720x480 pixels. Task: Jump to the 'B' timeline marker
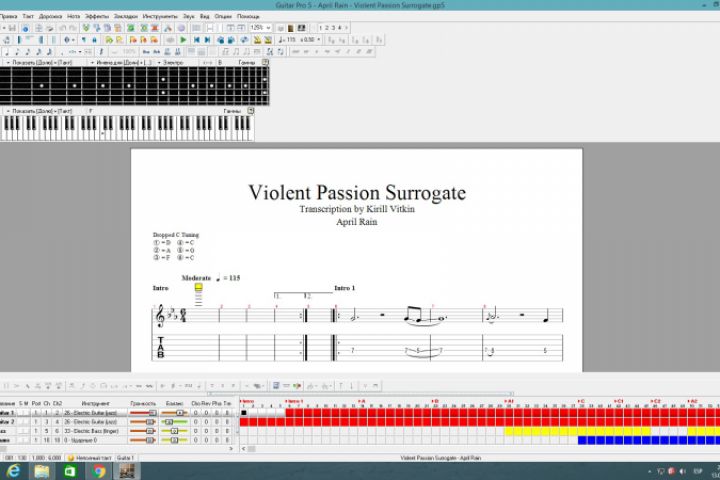coord(435,401)
